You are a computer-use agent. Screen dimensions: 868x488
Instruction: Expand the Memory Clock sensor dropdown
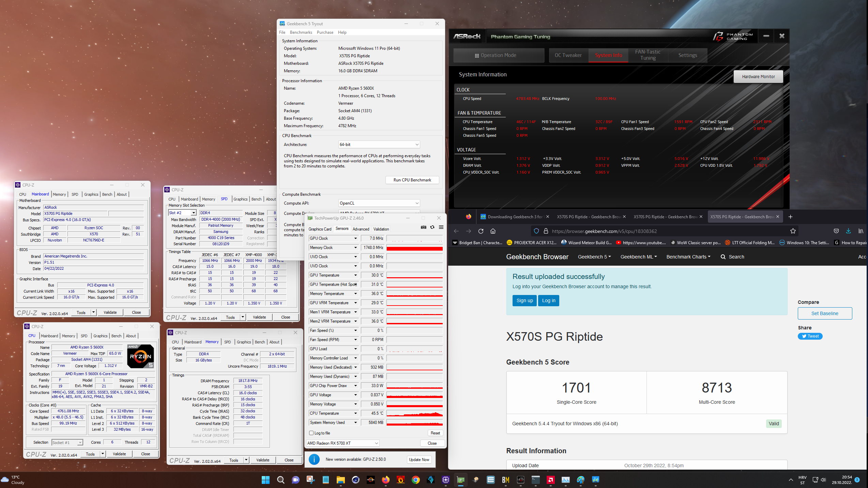[x=355, y=248]
